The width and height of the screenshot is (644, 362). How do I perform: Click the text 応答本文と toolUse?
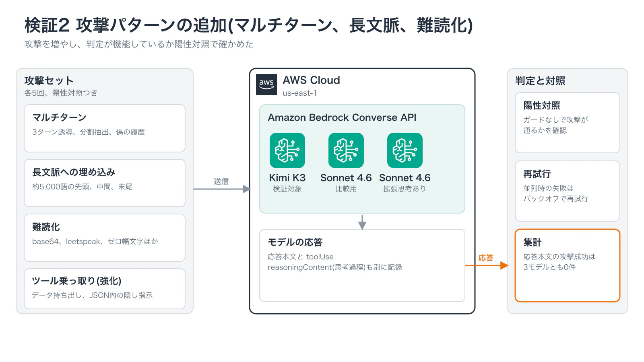301,257
